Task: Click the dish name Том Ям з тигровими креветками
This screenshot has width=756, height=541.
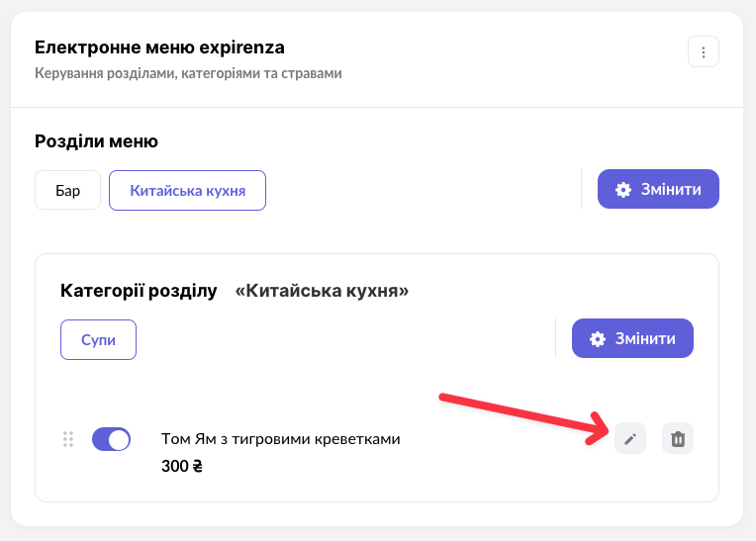Action: (x=280, y=438)
